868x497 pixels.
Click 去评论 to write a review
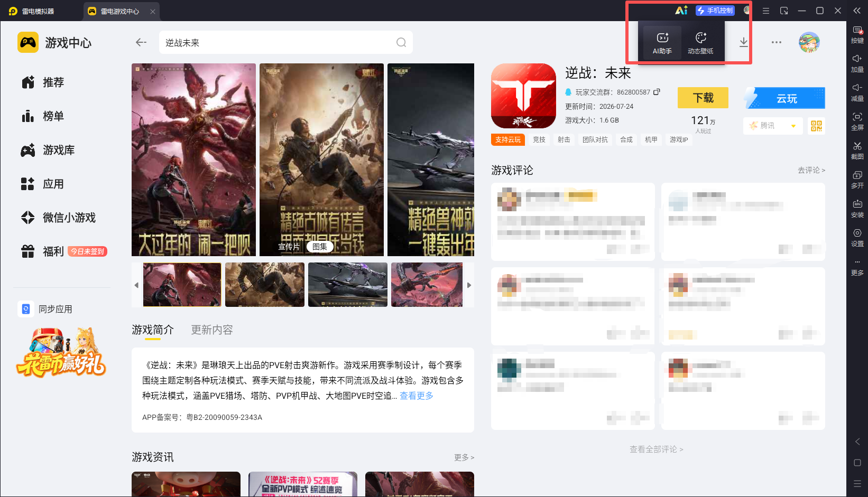pyautogui.click(x=811, y=170)
